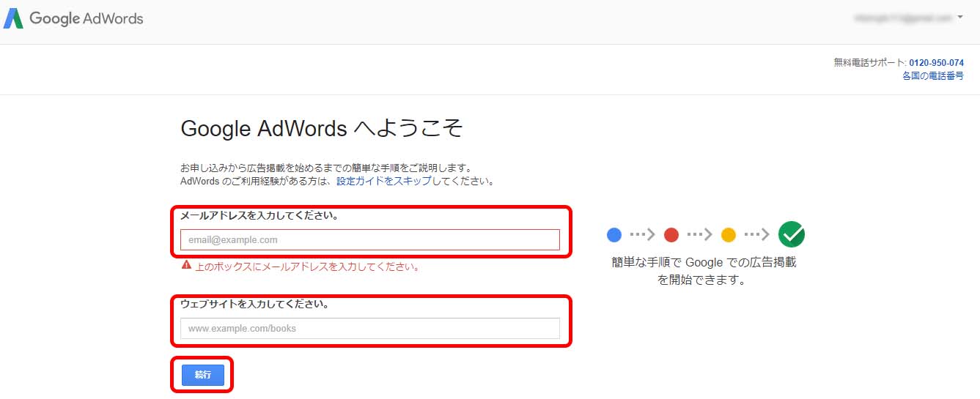Click the 設定ガイドをスキップ link
The height and width of the screenshot is (399, 980).
coord(383,181)
